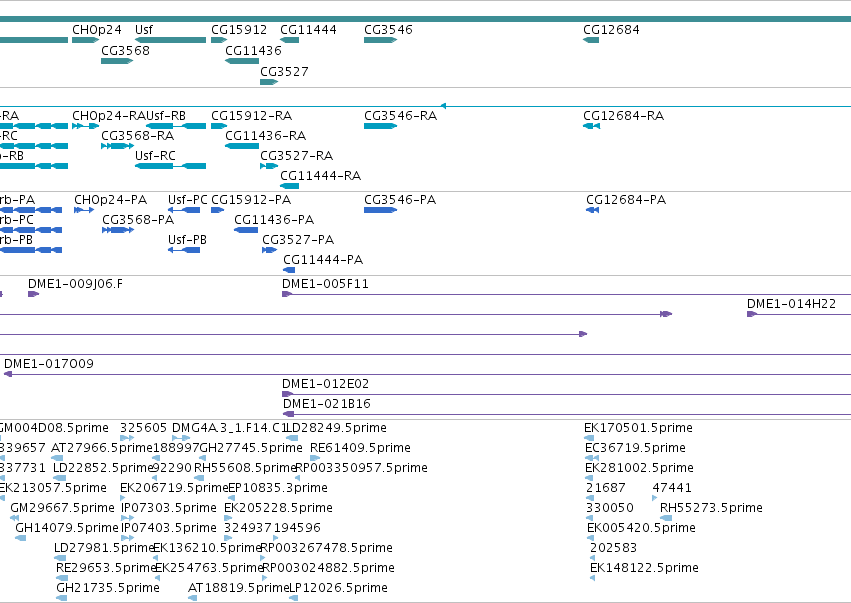Select the CG3527 gene arrow
This screenshot has width=851, height=603.
tap(269, 82)
